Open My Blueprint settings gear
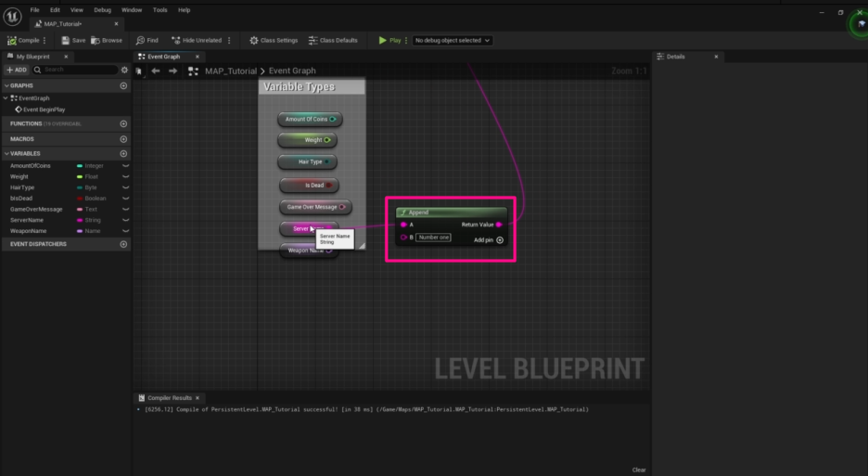This screenshot has height=476, width=868. pyautogui.click(x=124, y=70)
